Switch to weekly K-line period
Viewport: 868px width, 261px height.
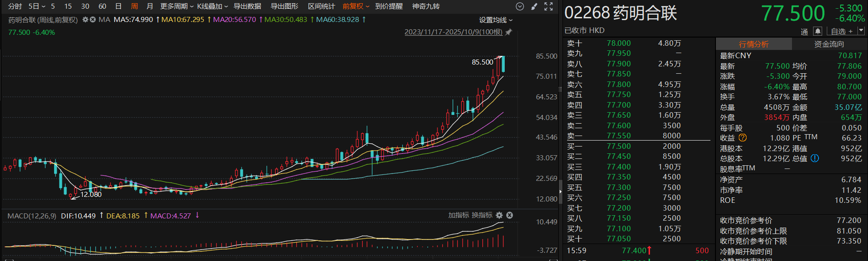[134, 6]
